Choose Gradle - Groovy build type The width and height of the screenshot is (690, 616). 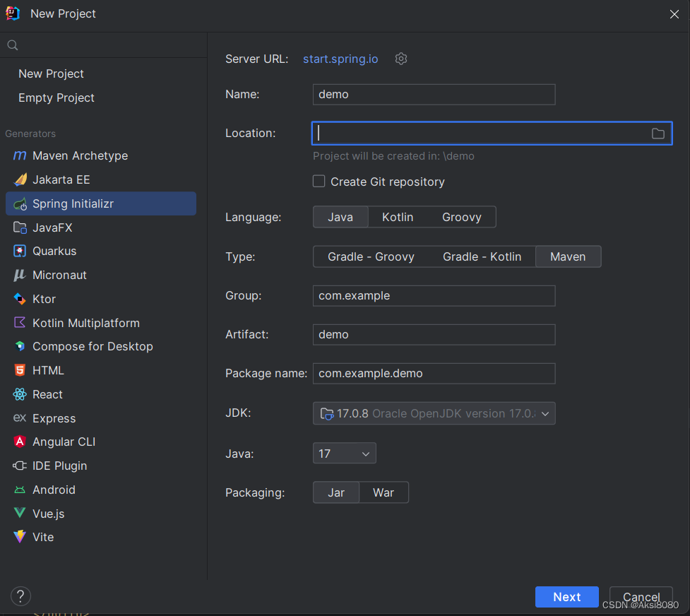[x=371, y=256]
